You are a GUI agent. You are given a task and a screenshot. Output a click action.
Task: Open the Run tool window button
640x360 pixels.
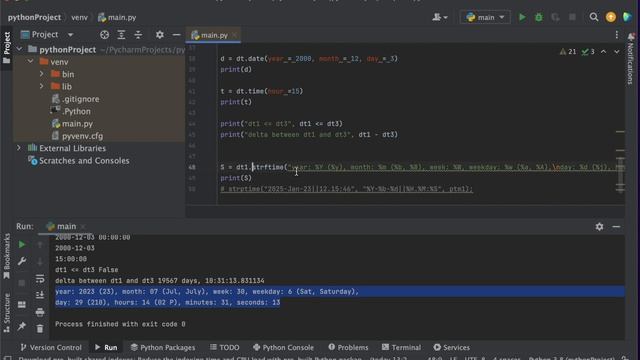click(x=106, y=347)
